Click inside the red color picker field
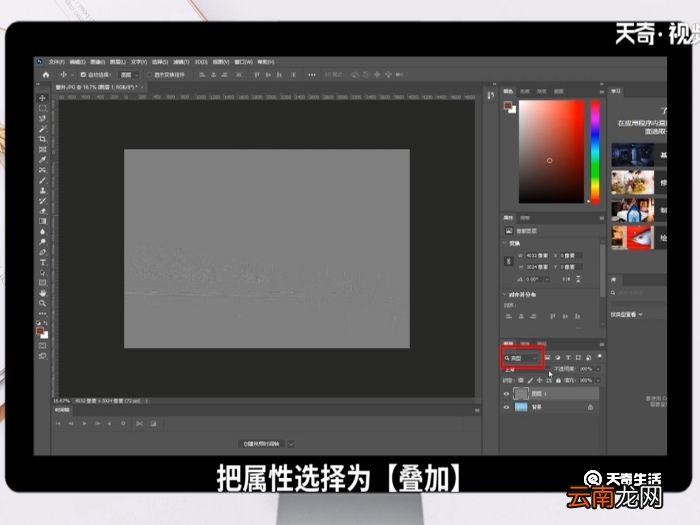 click(x=551, y=152)
